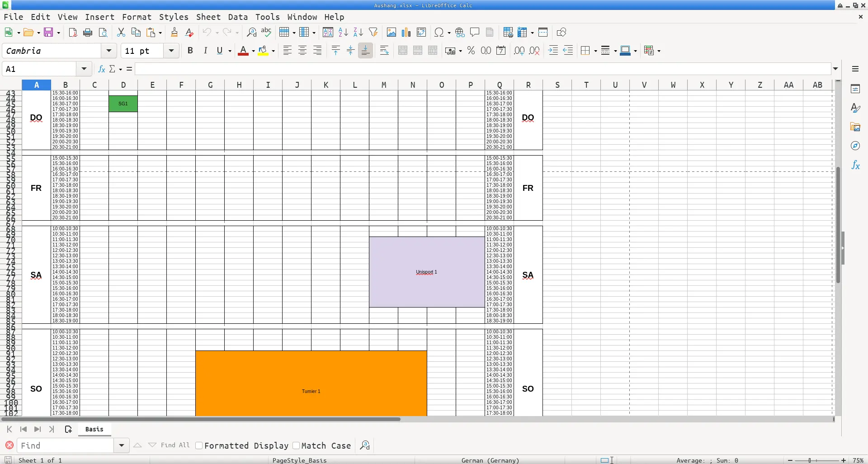Open sidebar Navigator compass icon
This screenshot has width=868, height=464.
coord(855,146)
